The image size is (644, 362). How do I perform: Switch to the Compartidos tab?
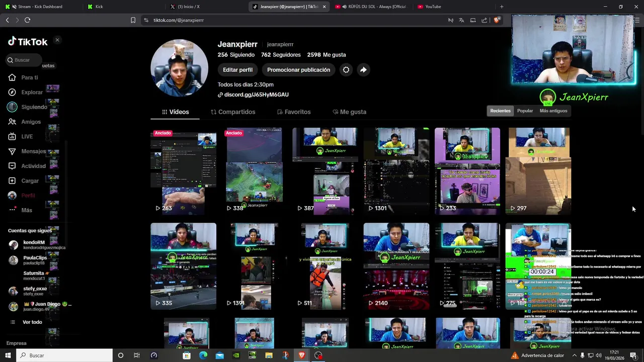coord(233,112)
